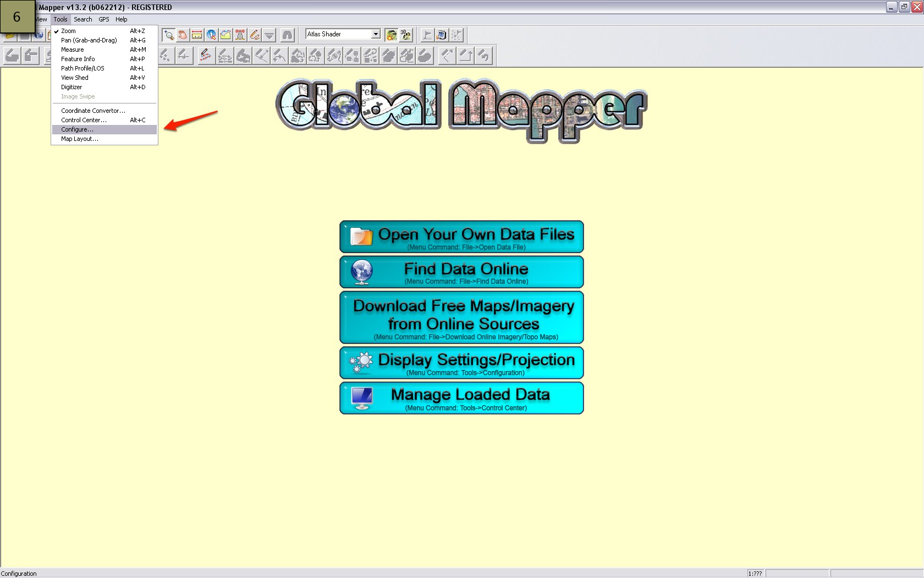Screen dimensions: 924x578
Task: Open Coordinate Convertor from Tools menu
Action: pyautogui.click(x=105, y=111)
